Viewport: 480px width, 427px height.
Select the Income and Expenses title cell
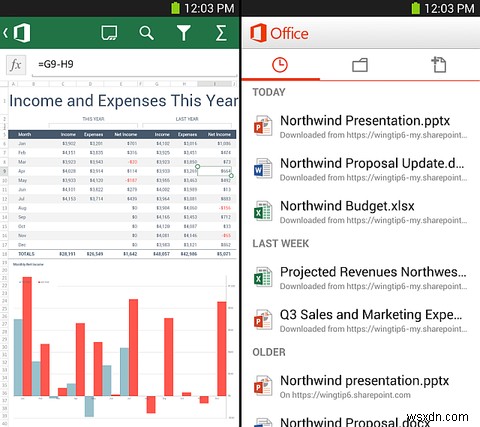click(124, 101)
